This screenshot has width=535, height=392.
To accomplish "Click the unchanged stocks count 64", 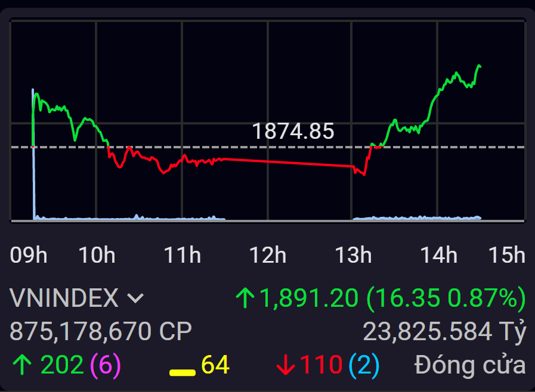I will pos(215,365).
